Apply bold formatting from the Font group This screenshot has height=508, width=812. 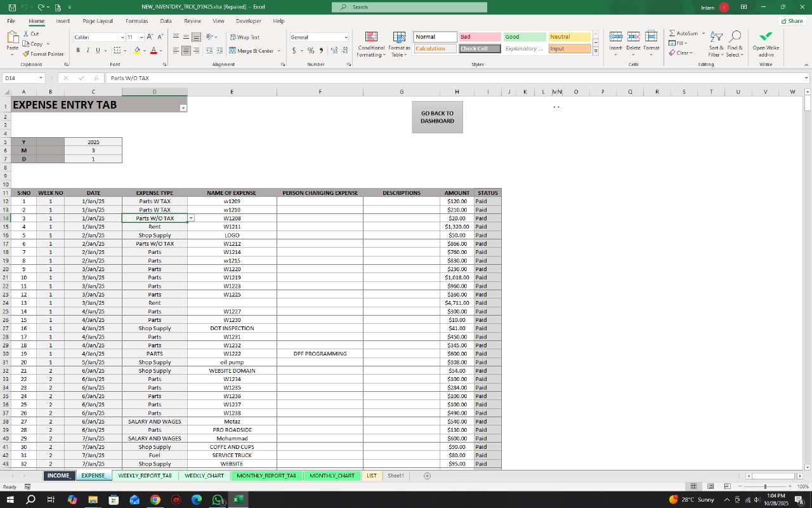point(77,50)
